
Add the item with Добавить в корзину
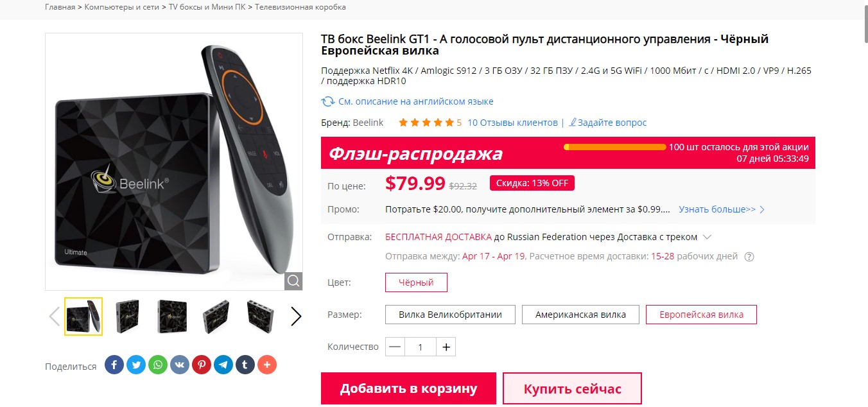pyautogui.click(x=408, y=388)
